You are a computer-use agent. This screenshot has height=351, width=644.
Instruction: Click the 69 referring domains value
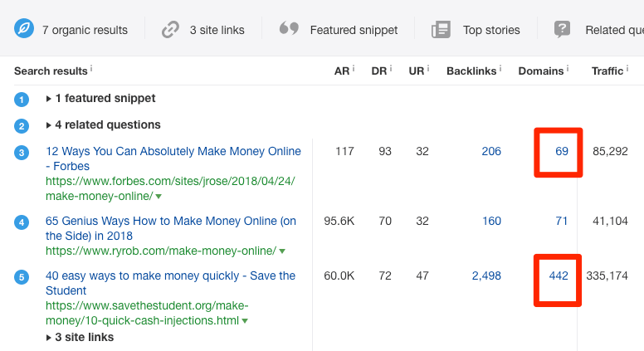tap(562, 151)
